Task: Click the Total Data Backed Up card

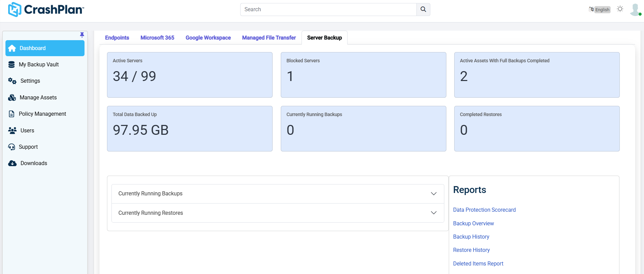Action: [x=190, y=129]
